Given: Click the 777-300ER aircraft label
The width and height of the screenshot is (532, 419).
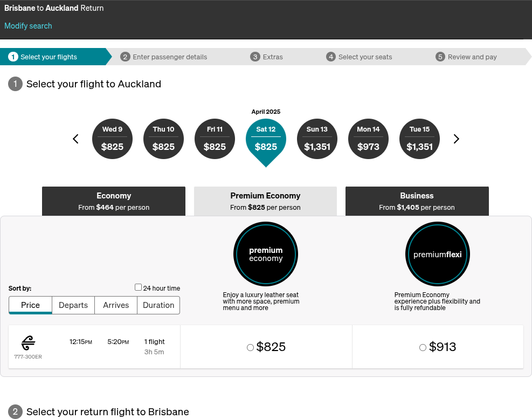Looking at the screenshot, I should [x=28, y=357].
